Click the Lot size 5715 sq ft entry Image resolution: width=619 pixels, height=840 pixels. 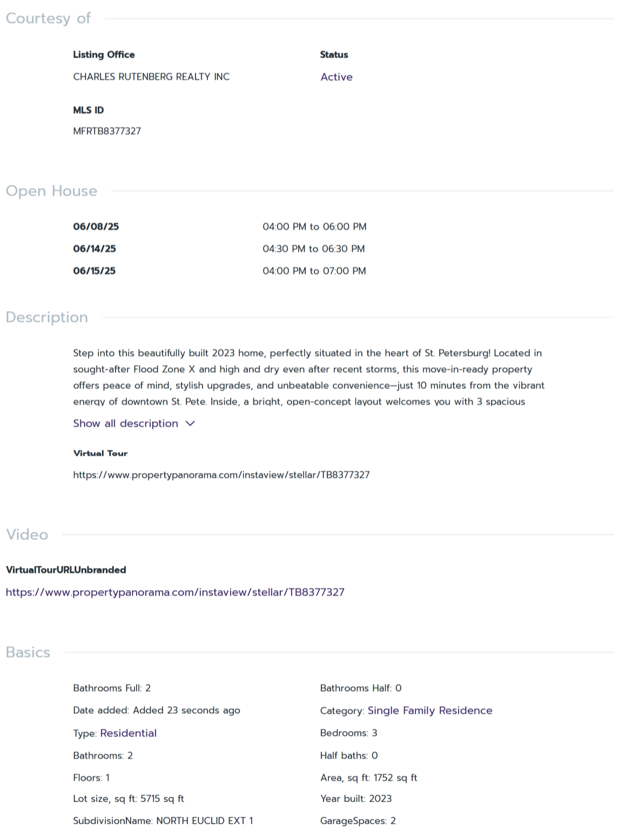coord(129,799)
